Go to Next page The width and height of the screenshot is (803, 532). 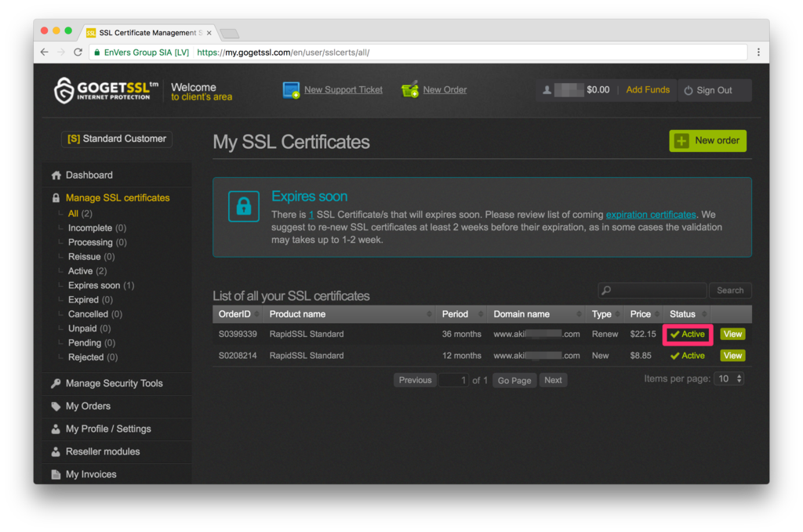553,380
